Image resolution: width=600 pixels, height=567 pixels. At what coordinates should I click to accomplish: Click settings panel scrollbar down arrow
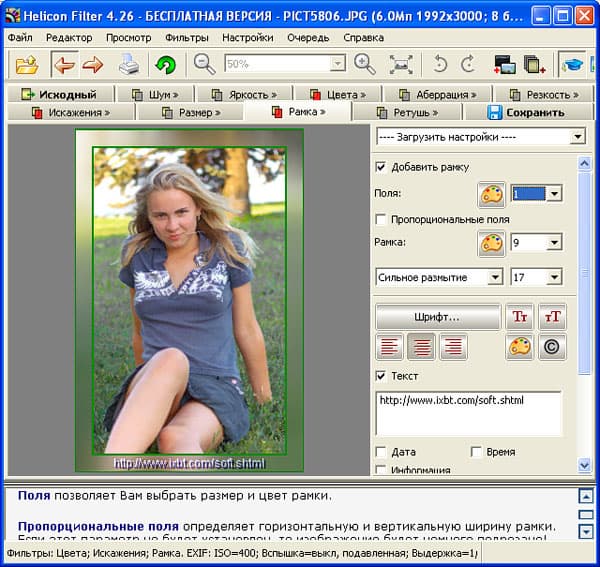pos(584,465)
